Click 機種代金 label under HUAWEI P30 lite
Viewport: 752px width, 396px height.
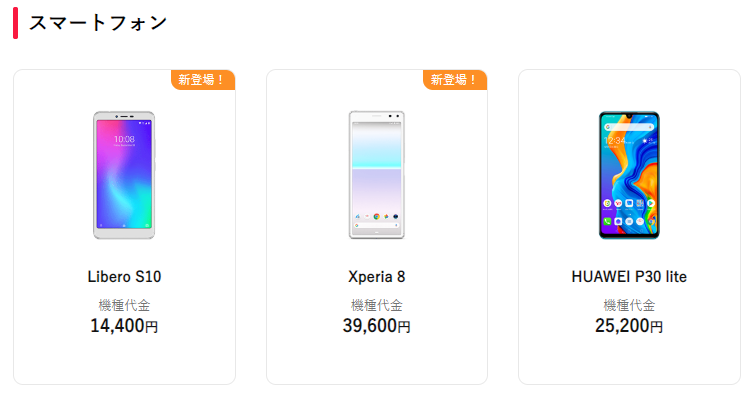tap(629, 305)
